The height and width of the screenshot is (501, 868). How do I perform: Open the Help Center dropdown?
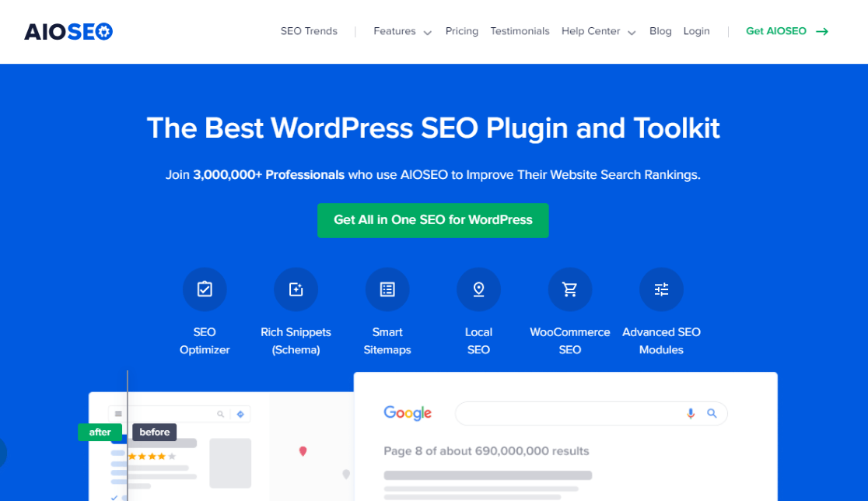coord(597,31)
